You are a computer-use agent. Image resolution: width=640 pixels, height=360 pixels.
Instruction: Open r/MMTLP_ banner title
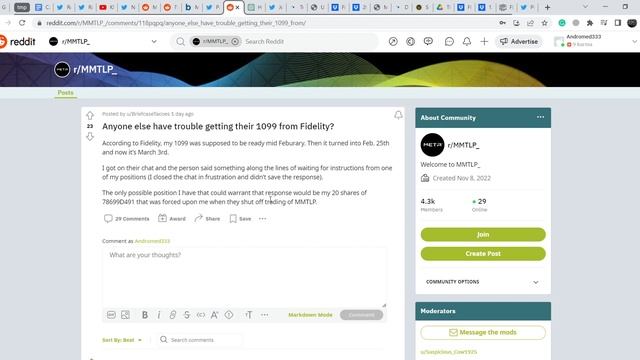coord(95,69)
